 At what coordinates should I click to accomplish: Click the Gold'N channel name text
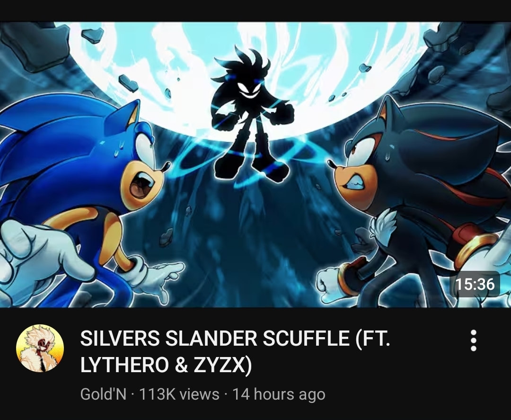(x=103, y=394)
